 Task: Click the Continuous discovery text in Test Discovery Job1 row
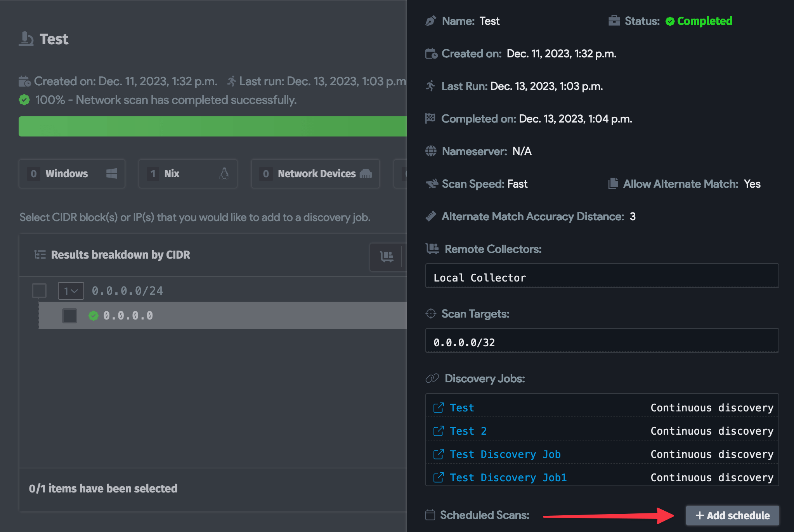[x=712, y=477]
